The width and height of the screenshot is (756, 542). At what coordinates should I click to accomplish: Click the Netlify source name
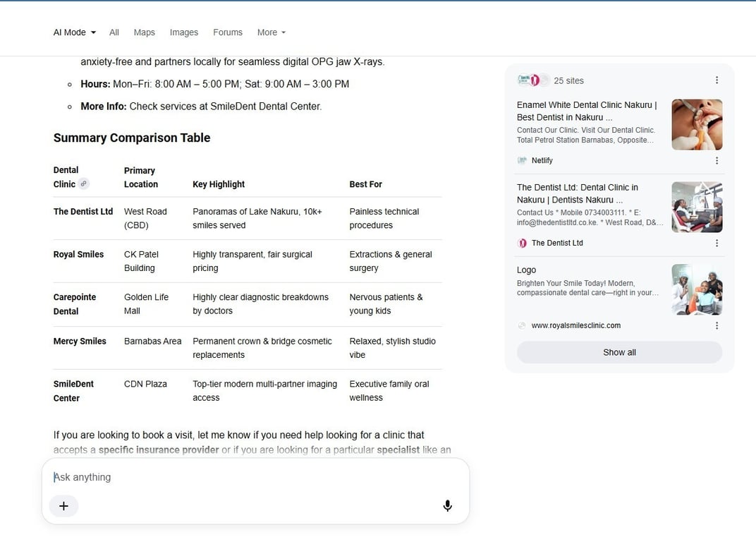[542, 160]
